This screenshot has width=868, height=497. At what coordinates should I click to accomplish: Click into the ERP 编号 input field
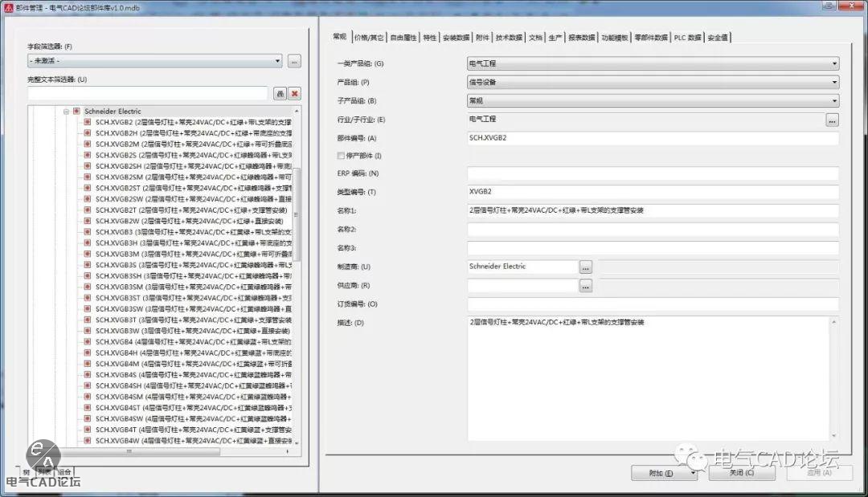pyautogui.click(x=653, y=174)
